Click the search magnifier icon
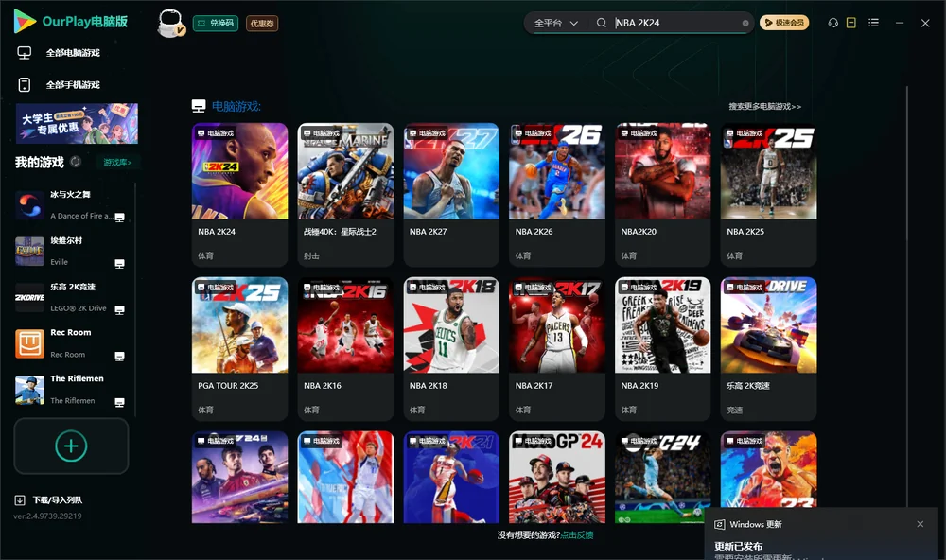Image resolution: width=946 pixels, height=560 pixels. click(602, 23)
